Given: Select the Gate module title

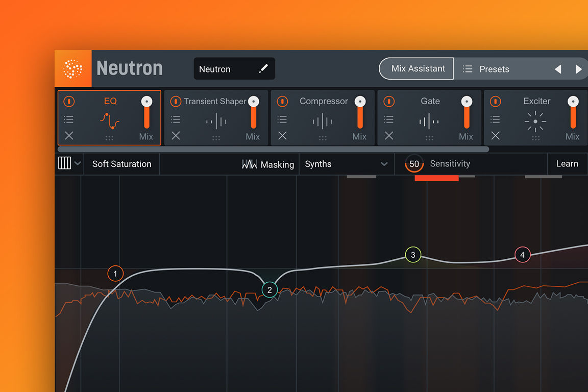Looking at the screenshot, I should (x=430, y=101).
